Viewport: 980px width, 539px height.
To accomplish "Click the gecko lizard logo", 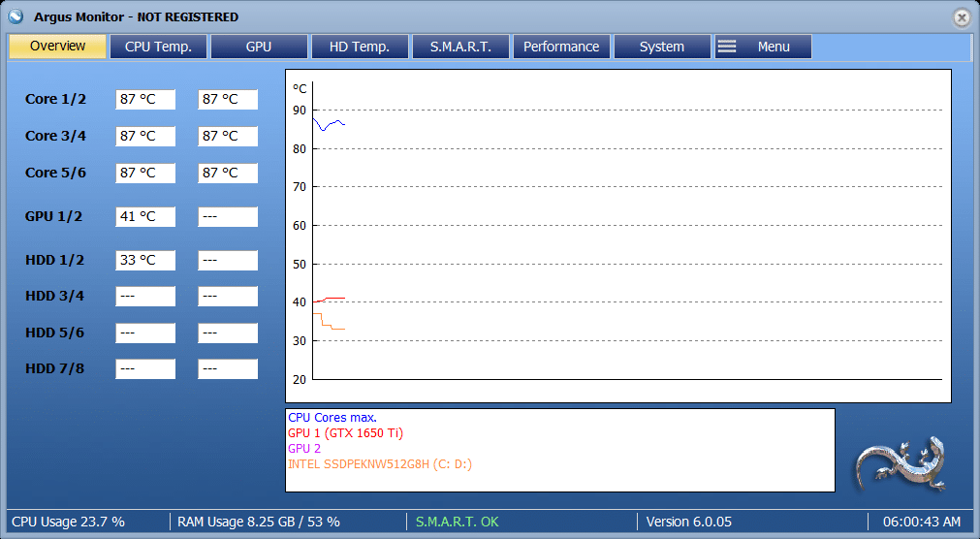I will (901, 463).
